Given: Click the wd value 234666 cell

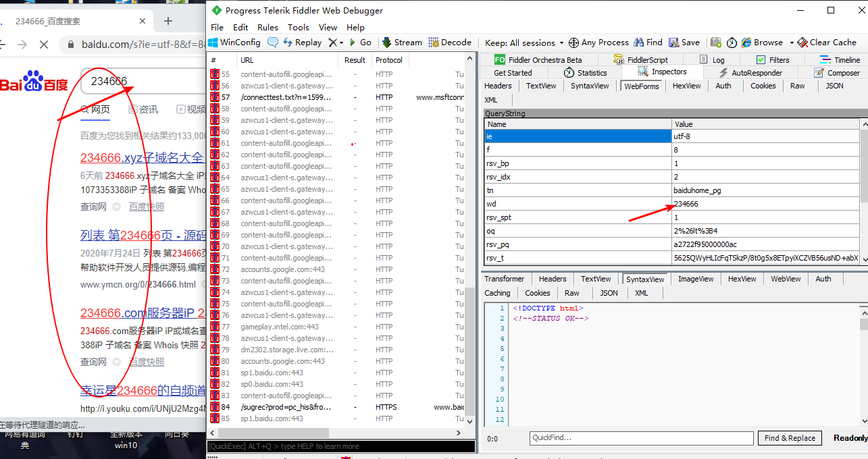Looking at the screenshot, I should click(x=765, y=204).
